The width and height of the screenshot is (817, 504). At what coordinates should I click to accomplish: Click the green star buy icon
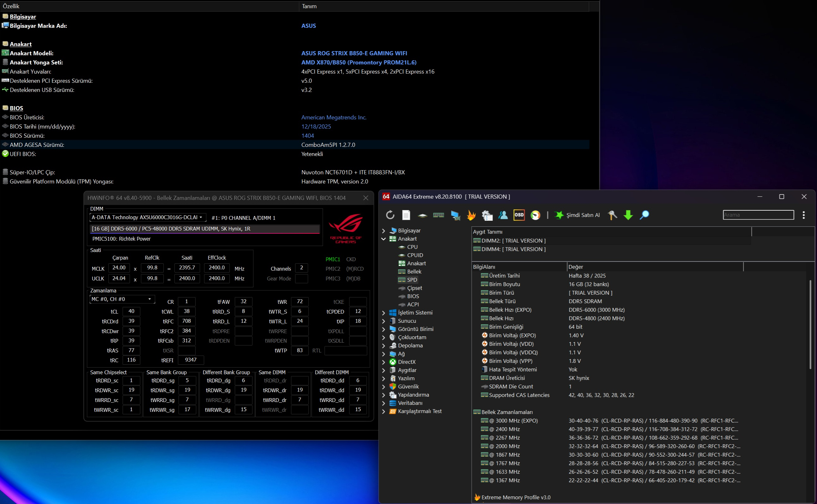coord(559,215)
